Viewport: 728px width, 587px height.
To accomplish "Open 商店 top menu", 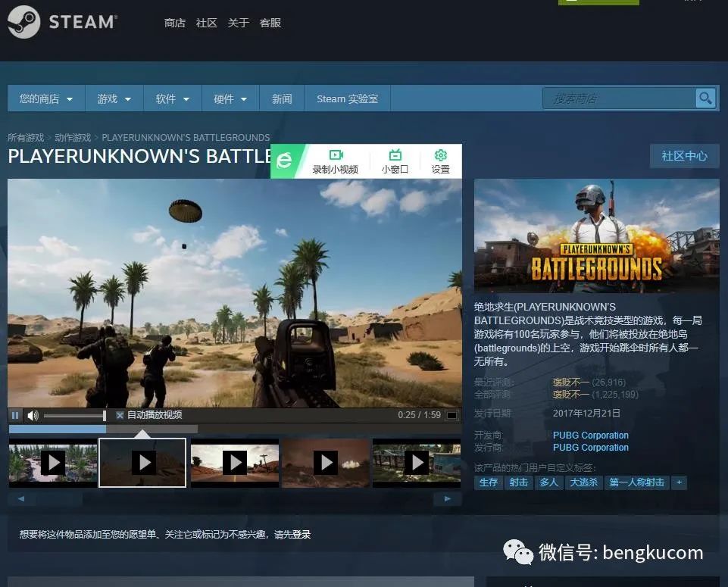I will pyautogui.click(x=175, y=23).
